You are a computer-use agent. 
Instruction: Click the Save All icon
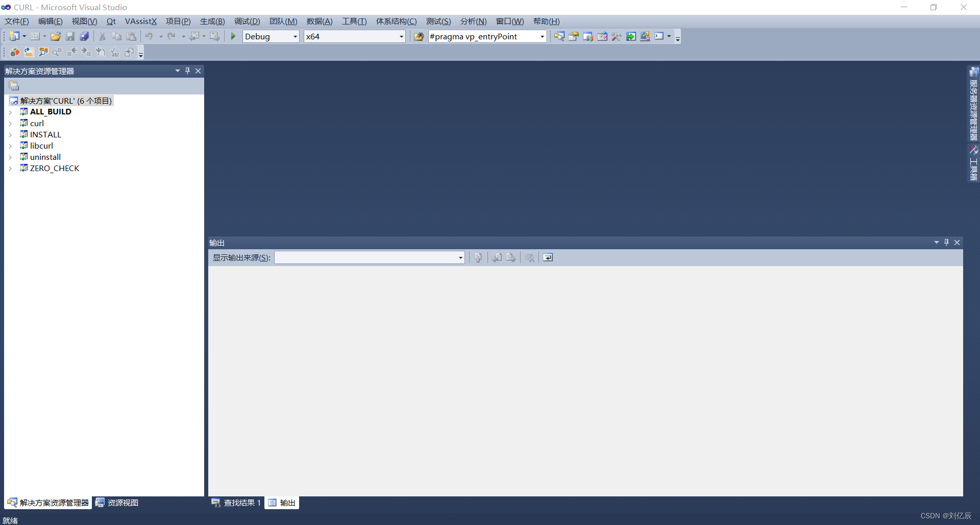(84, 36)
